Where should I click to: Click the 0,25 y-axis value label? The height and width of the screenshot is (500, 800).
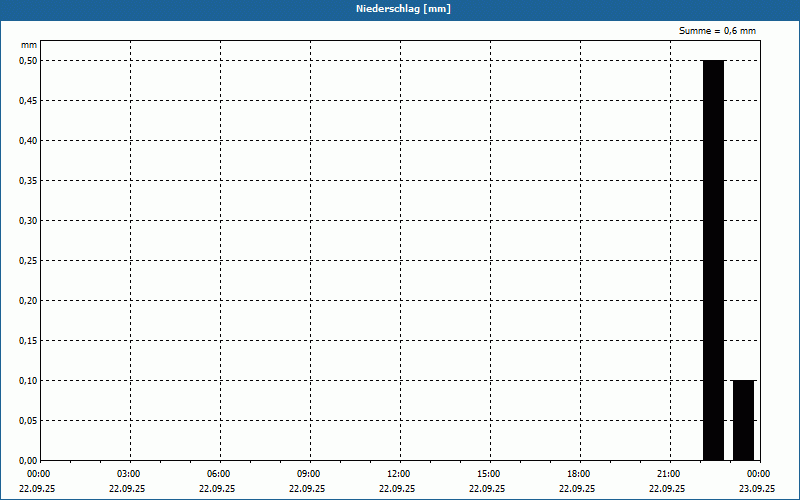tap(28, 260)
